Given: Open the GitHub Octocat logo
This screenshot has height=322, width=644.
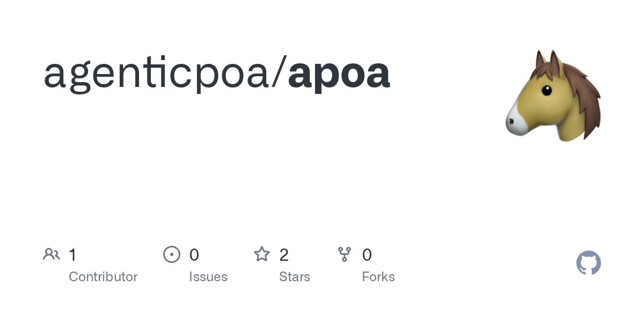Looking at the screenshot, I should [588, 263].
